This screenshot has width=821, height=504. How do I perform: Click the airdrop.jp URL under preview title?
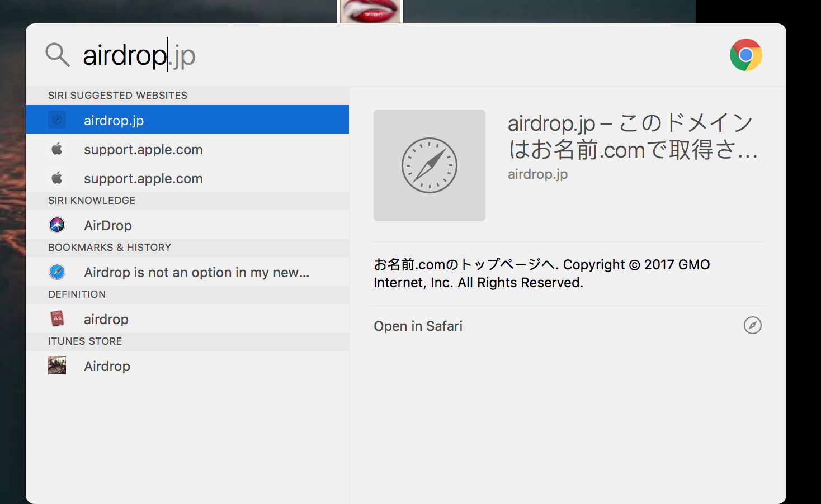click(537, 174)
